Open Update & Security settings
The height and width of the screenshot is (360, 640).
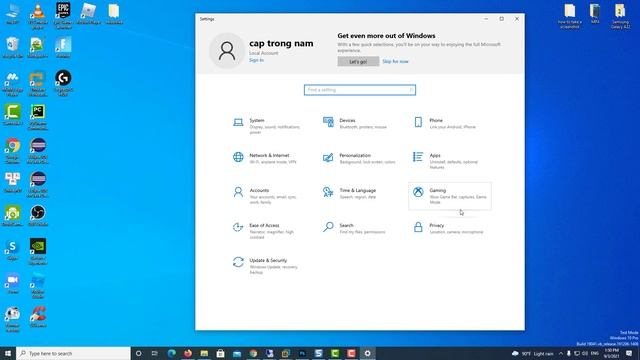pos(267,266)
